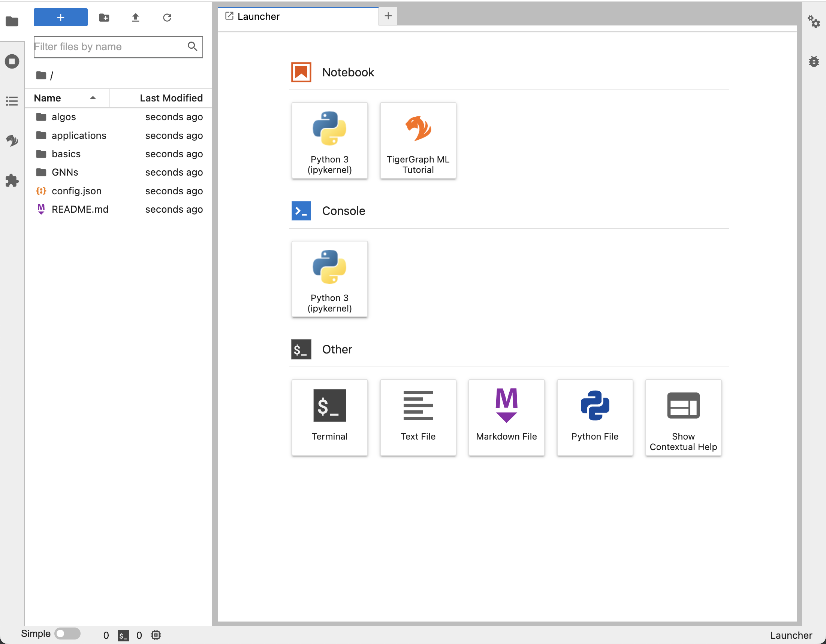Open the debugger bug icon panel
This screenshot has width=826, height=644.
click(815, 61)
